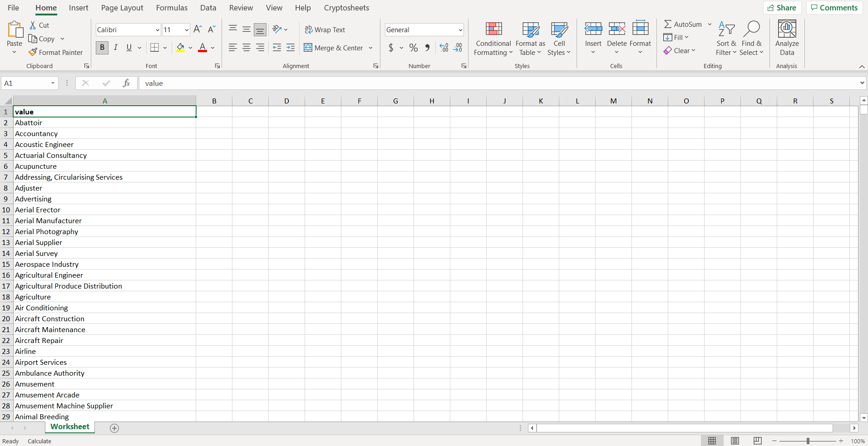Image resolution: width=868 pixels, height=446 pixels.
Task: Expand the Name Box dropdown arrow
Action: pyautogui.click(x=53, y=83)
